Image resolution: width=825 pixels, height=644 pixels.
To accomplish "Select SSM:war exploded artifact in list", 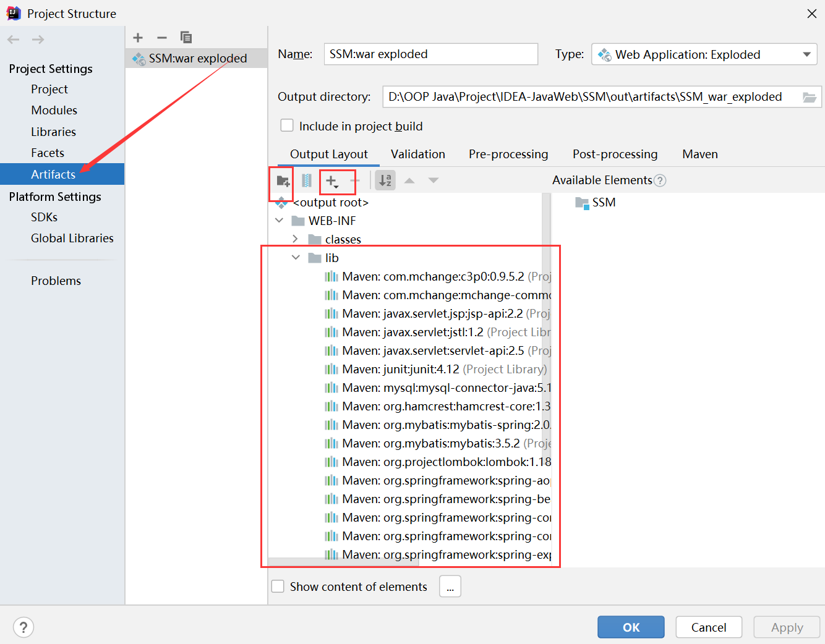I will click(197, 58).
